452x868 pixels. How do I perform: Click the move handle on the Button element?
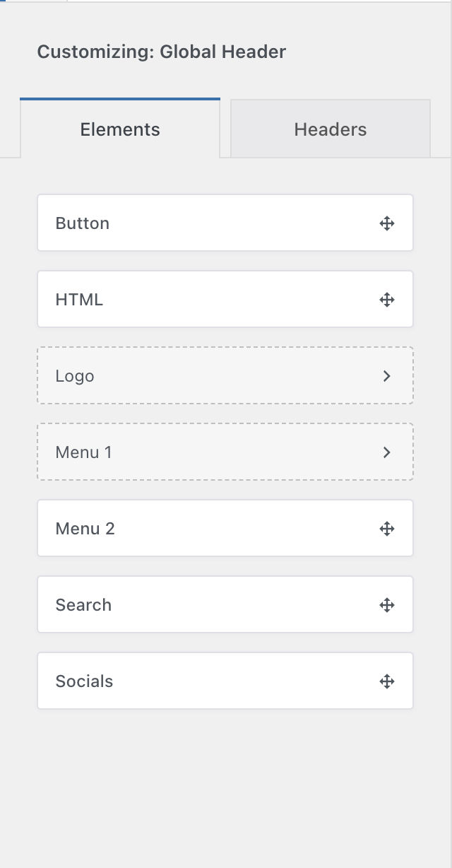click(387, 223)
